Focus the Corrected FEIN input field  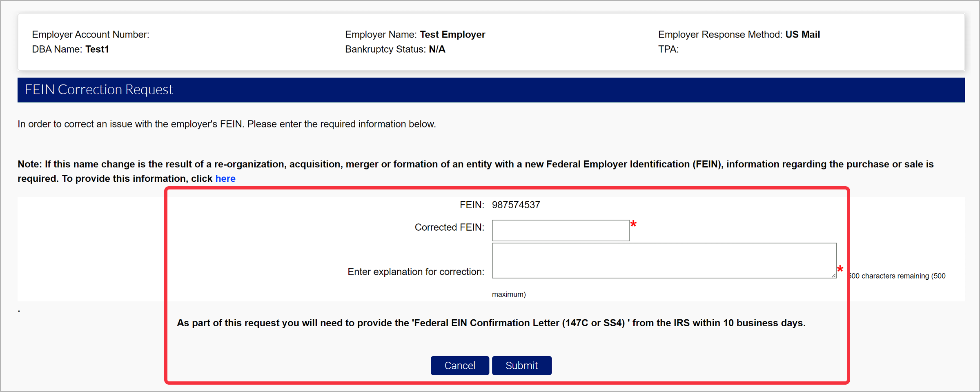[x=560, y=231]
